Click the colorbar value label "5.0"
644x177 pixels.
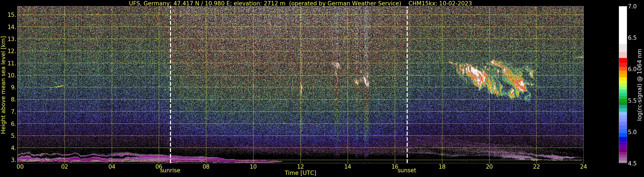pyautogui.click(x=632, y=132)
